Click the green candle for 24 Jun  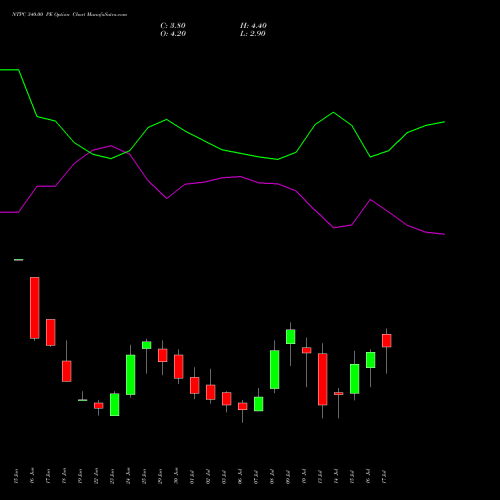(131, 375)
